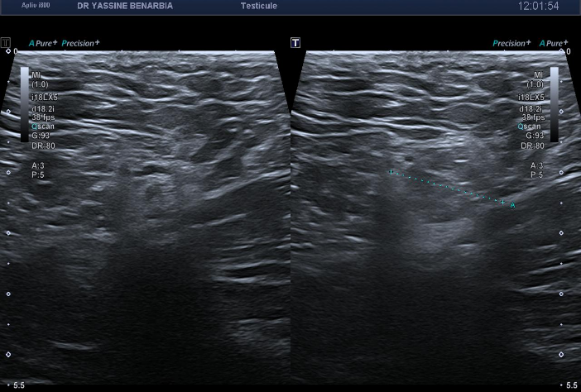Click the top depth diamond on right scale
The width and height of the screenshot is (581, 392).
562,51
